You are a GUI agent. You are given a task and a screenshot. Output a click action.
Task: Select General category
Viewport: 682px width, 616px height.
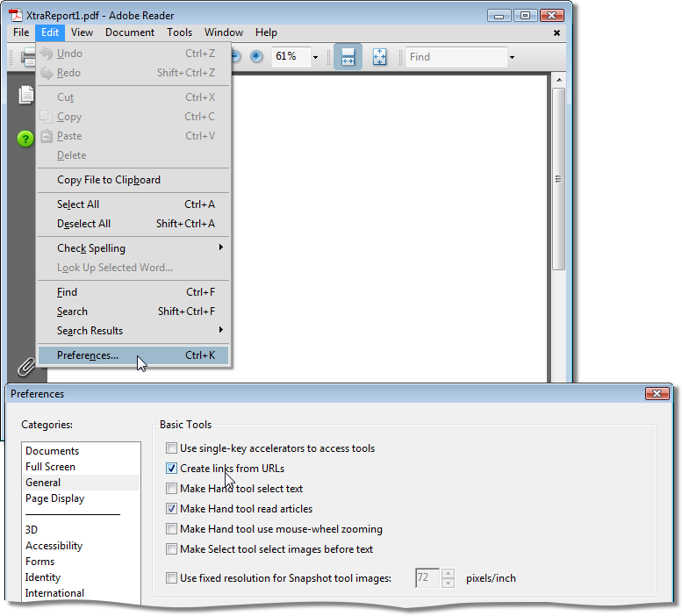point(82,483)
